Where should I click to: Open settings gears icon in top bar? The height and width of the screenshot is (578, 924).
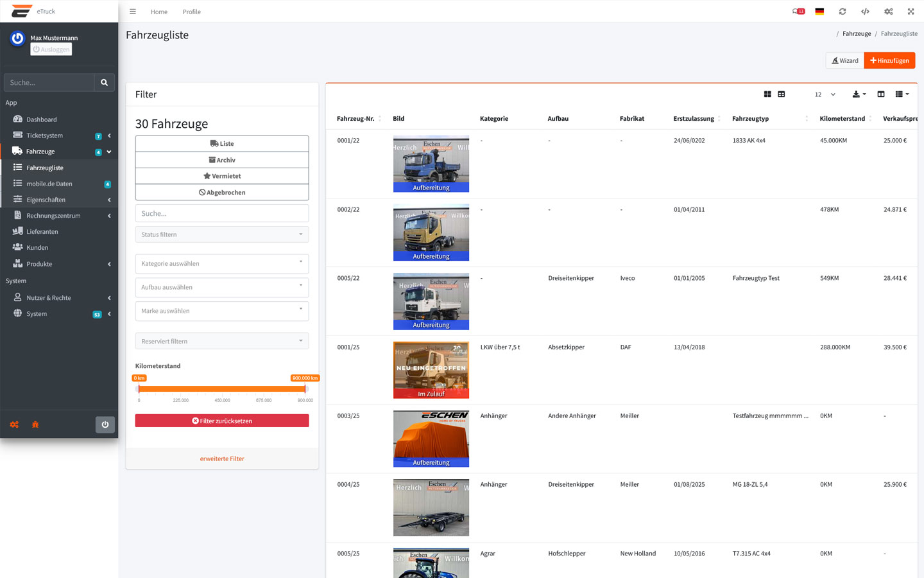888,12
